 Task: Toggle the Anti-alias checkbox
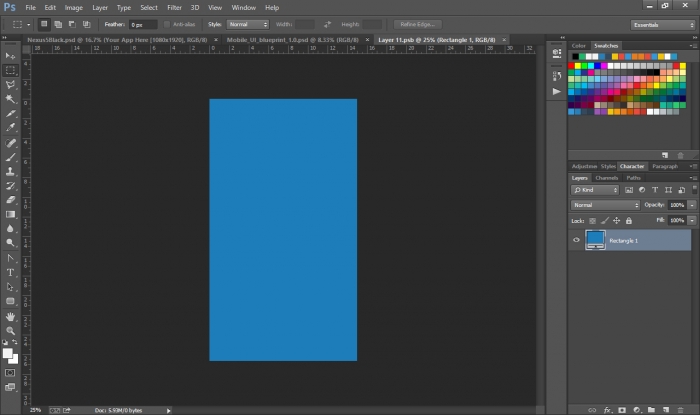click(167, 24)
